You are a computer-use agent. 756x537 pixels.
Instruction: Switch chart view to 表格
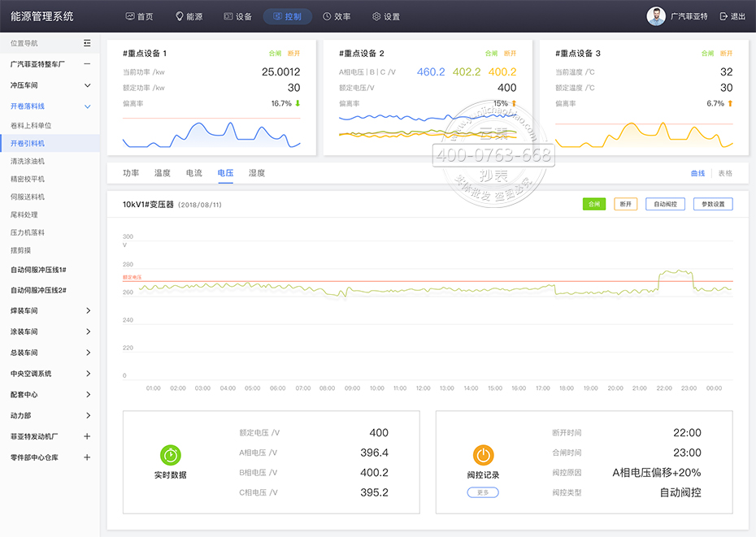(725, 173)
